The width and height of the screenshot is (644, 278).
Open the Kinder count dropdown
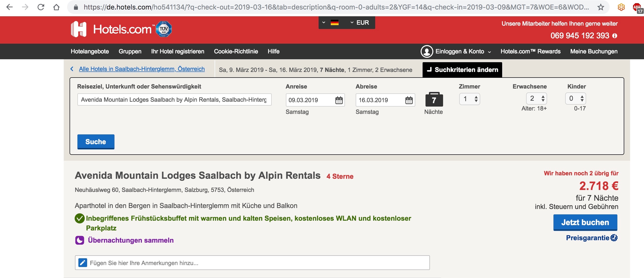[575, 99]
